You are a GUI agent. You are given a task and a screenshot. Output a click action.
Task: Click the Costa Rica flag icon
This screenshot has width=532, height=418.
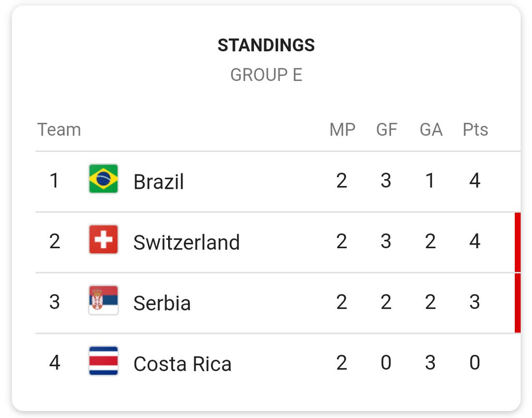pos(103,361)
